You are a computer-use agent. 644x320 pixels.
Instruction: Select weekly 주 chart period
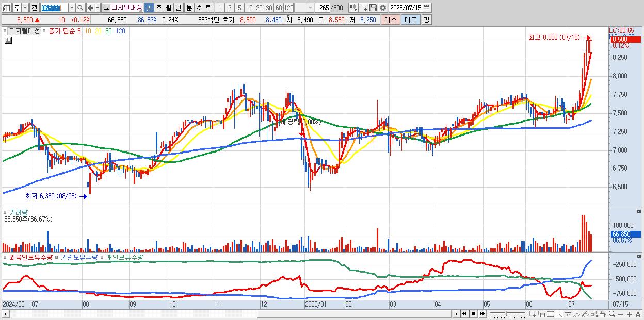[x=158, y=8]
